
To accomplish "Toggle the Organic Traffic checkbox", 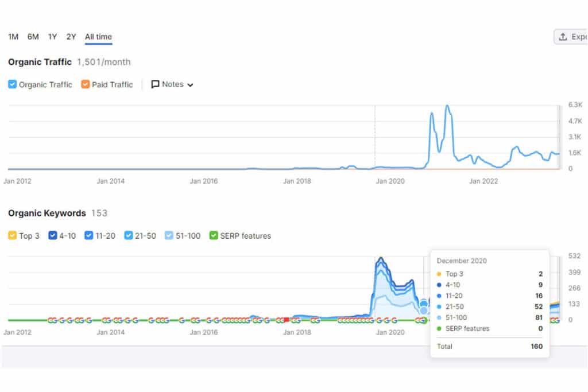I will (x=13, y=84).
